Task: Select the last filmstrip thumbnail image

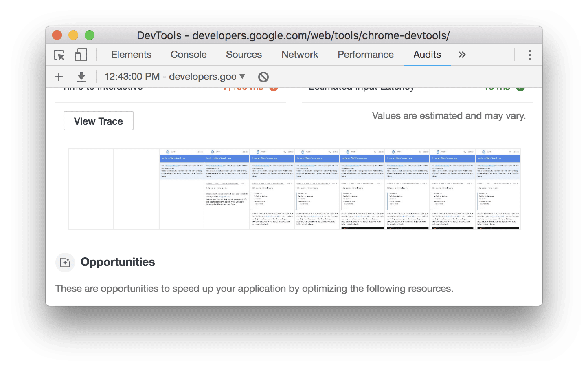Action: click(x=498, y=188)
